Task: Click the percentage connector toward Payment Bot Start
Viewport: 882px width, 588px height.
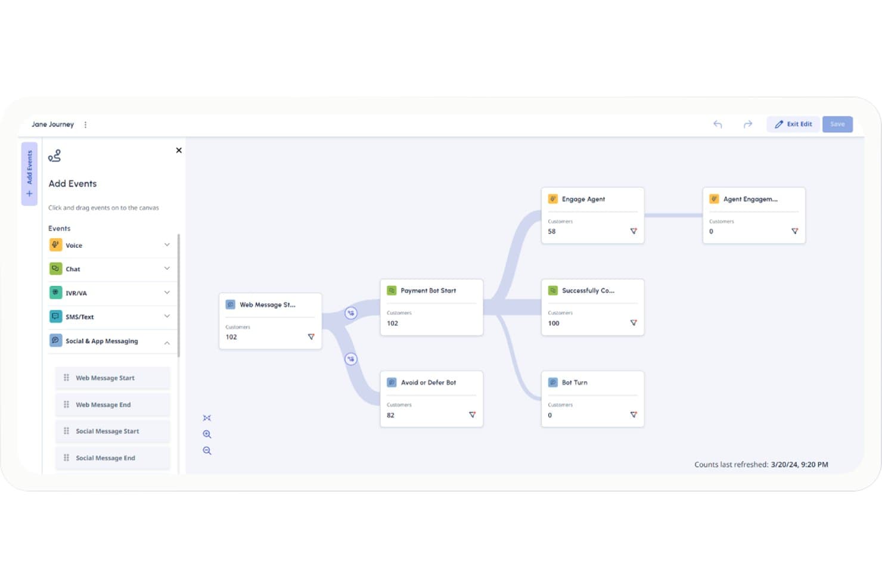Action: tap(351, 313)
